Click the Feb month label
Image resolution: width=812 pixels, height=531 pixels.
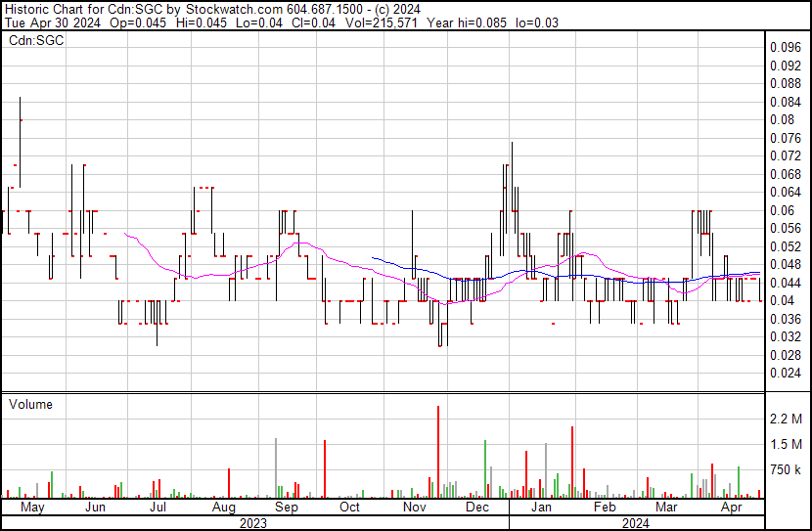[605, 508]
